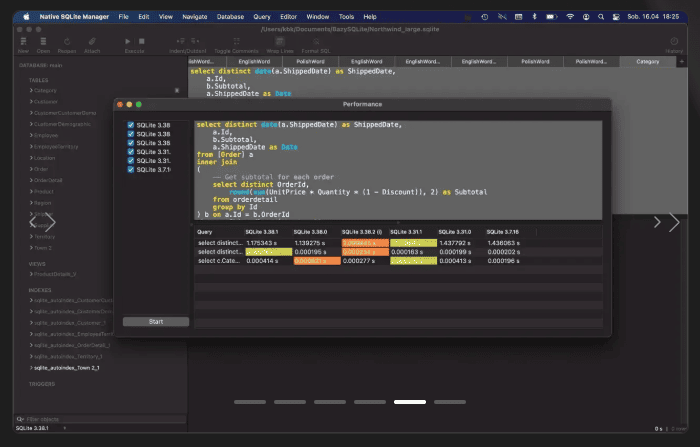This screenshot has height=447, width=700.
Task: Open the Editor menu
Action: pos(288,17)
